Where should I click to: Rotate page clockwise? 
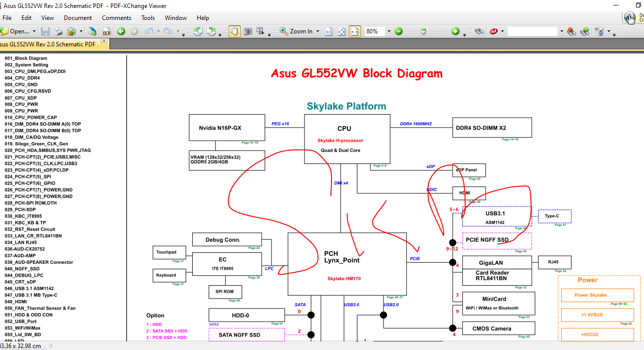[x=211, y=31]
